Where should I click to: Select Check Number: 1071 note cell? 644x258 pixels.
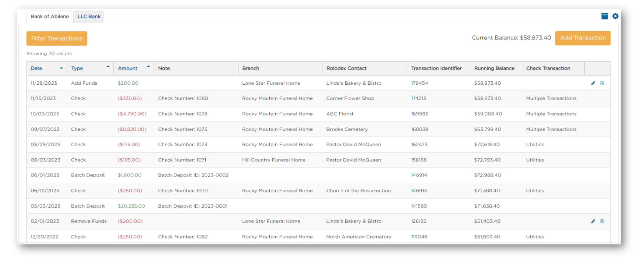coord(182,160)
